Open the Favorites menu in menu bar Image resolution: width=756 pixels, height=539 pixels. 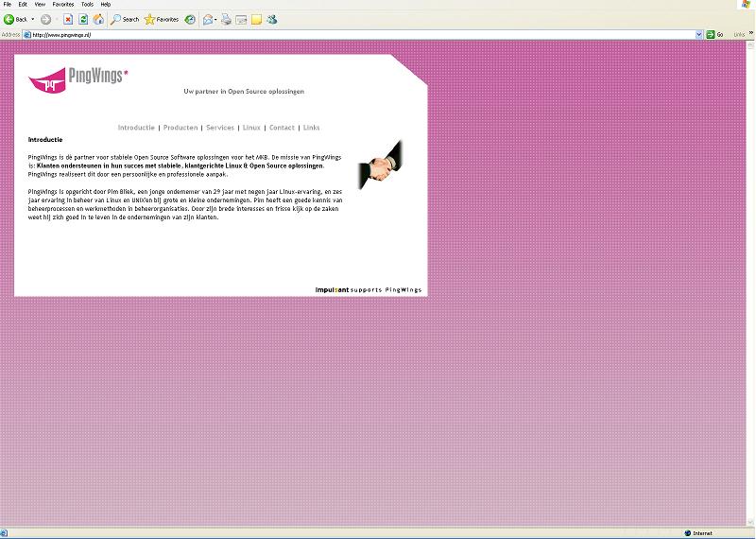(63, 5)
